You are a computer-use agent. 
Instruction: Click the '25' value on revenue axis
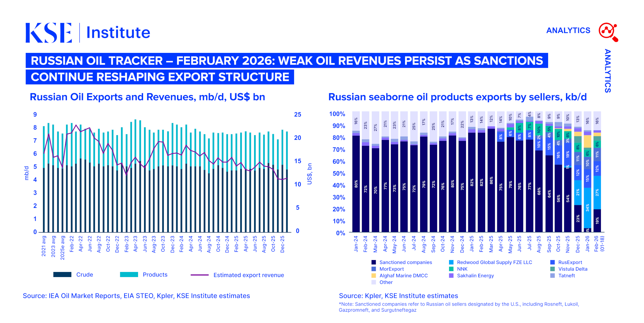(297, 115)
